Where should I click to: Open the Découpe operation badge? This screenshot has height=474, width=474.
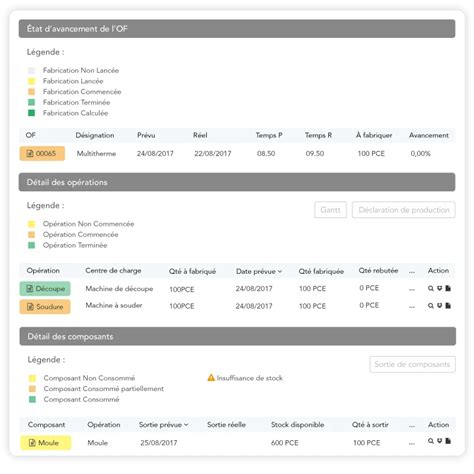45,289
